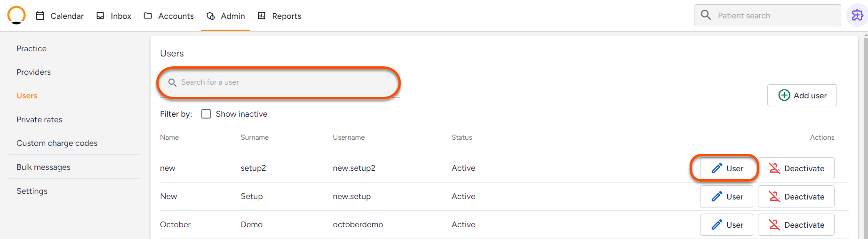Open the Calendar tab
868x239 pixels.
60,16
